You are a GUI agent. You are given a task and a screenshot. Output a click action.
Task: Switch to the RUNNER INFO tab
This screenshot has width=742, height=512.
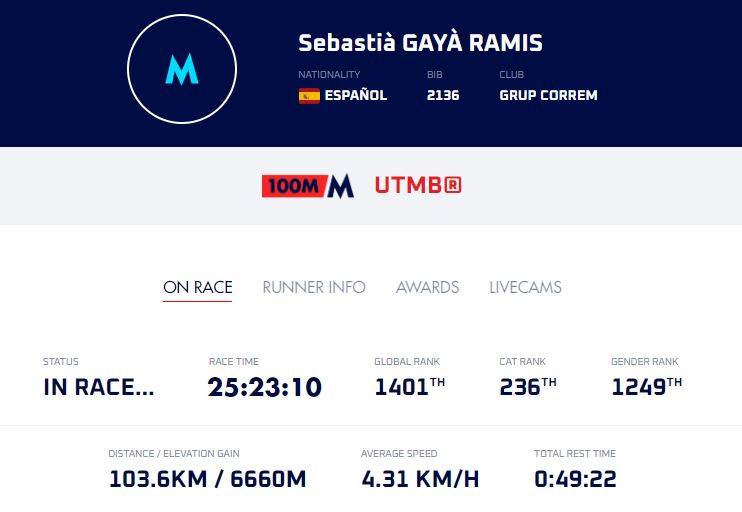pyautogui.click(x=314, y=287)
